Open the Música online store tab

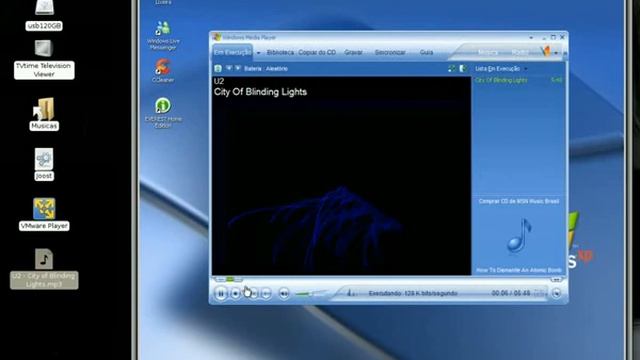488,52
